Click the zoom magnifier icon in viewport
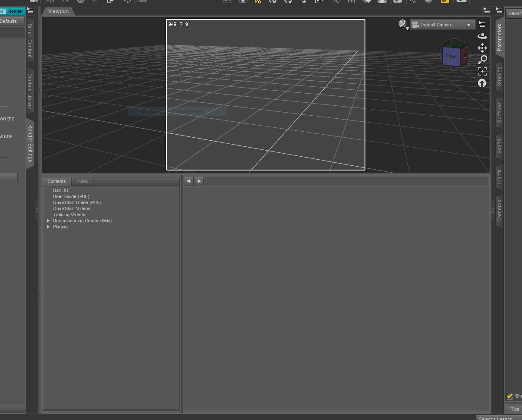This screenshot has width=522, height=420. [482, 60]
